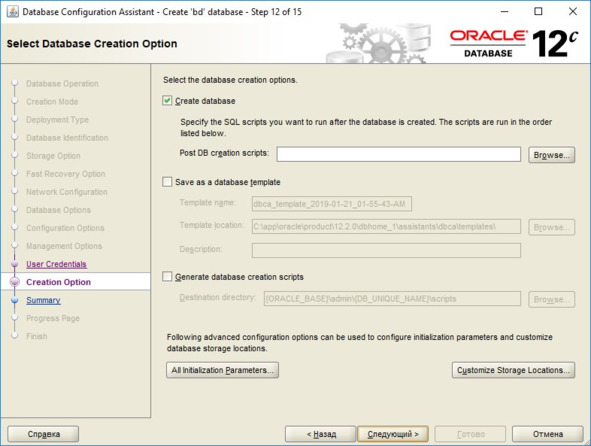Open Customize Storage Locations dialog

coord(513,370)
